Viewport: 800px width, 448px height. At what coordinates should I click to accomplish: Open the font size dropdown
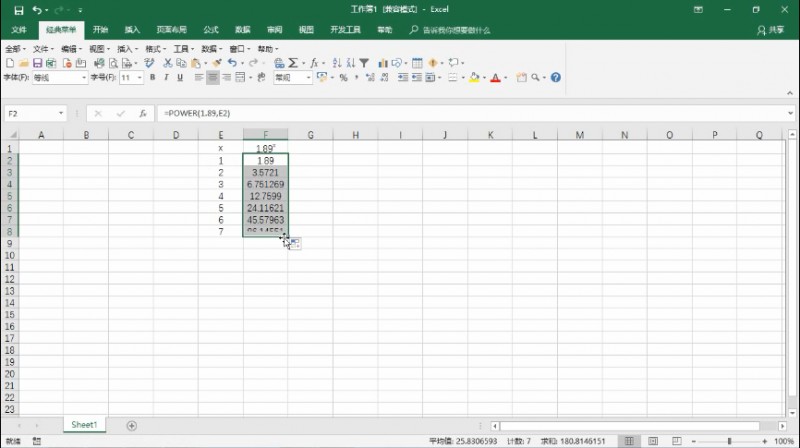click(x=139, y=78)
